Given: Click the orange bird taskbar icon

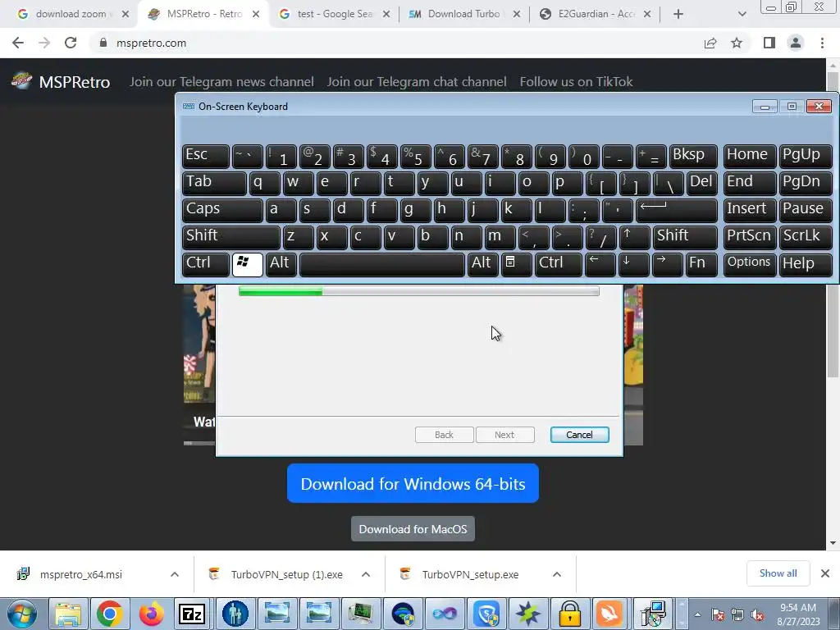Looking at the screenshot, I should click(610, 614).
